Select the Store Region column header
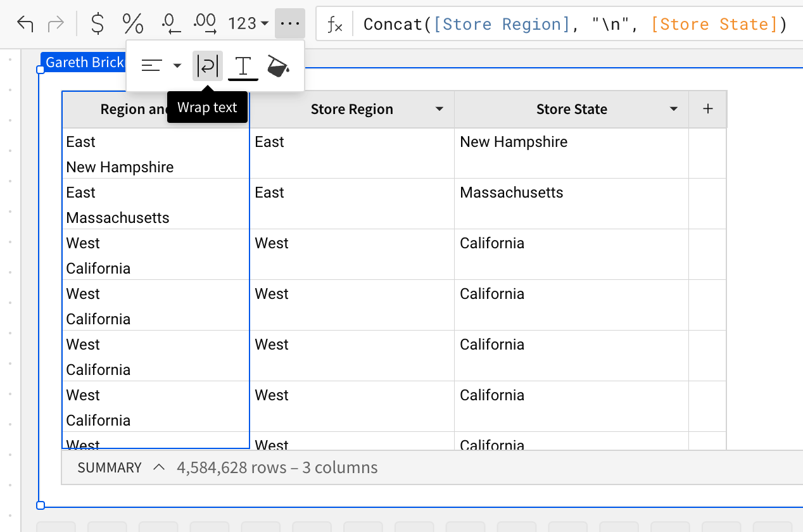This screenshot has width=803, height=532. (352, 110)
